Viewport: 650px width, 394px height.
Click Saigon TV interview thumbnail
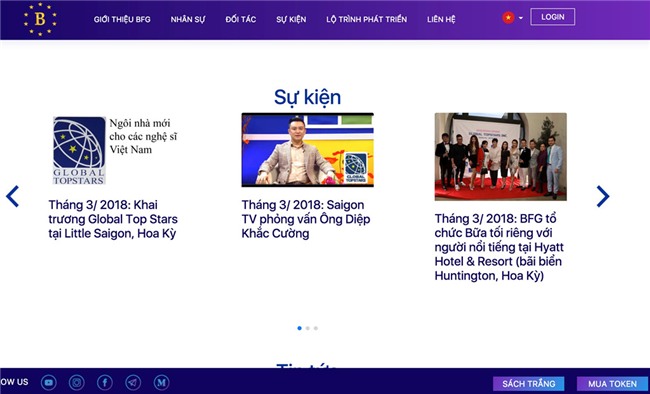(x=308, y=150)
